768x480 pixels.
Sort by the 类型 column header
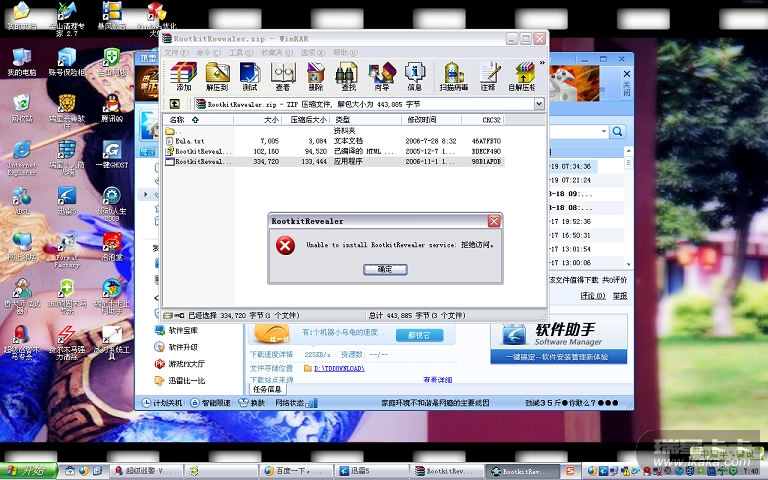[x=366, y=120]
